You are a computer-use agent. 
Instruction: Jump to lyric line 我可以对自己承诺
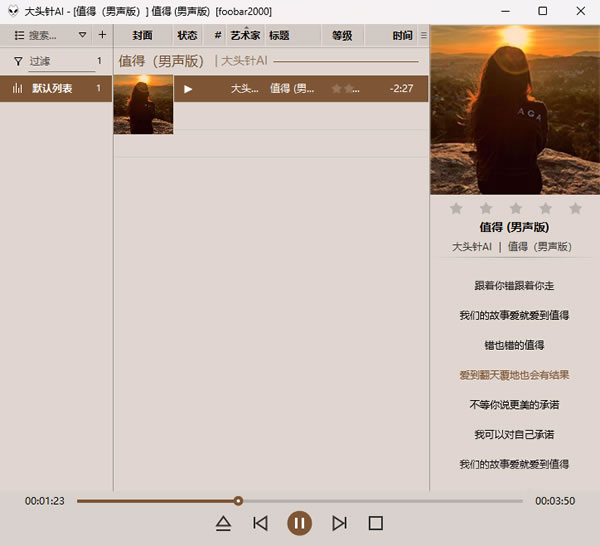click(514, 435)
